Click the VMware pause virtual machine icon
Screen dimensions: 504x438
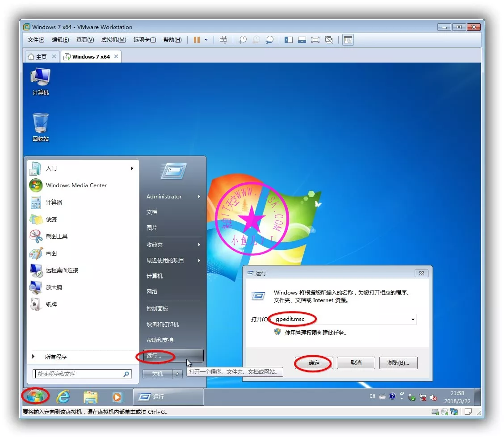coord(197,40)
